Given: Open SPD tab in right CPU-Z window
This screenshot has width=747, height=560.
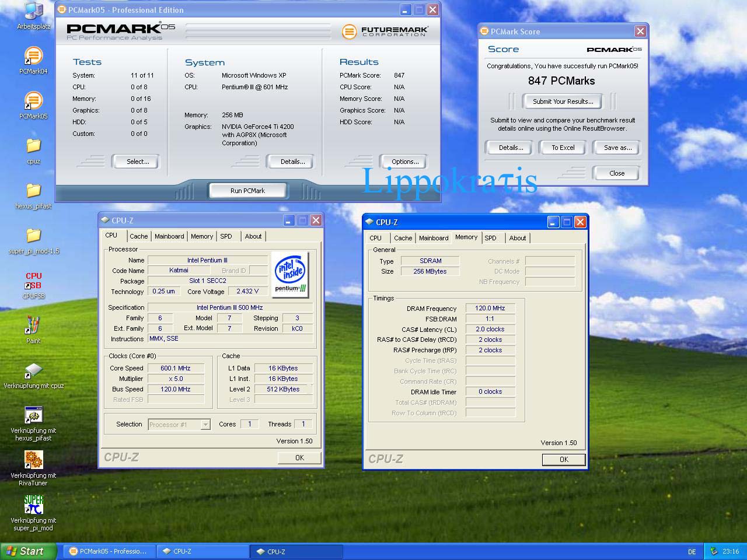Looking at the screenshot, I should 491,238.
